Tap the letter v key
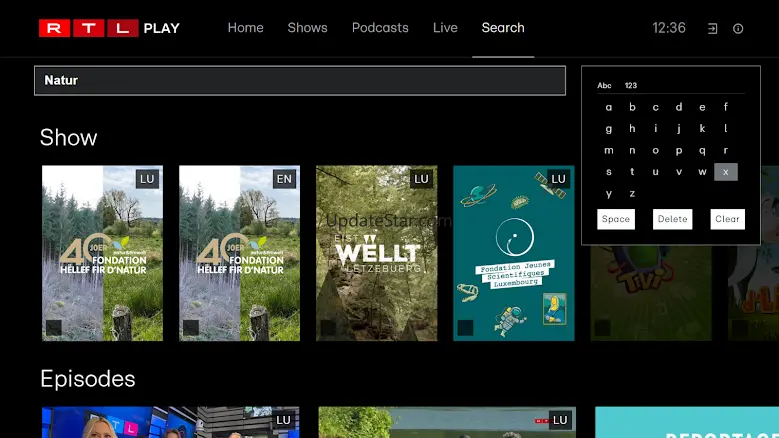This screenshot has height=438, width=779. 679,172
